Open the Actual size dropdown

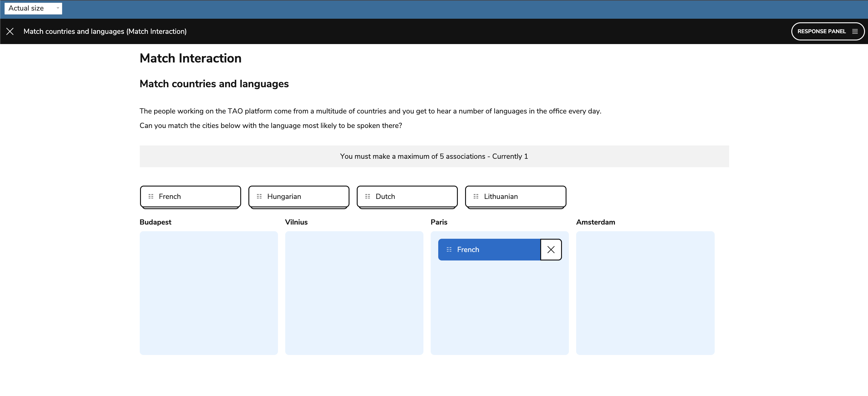(x=34, y=8)
